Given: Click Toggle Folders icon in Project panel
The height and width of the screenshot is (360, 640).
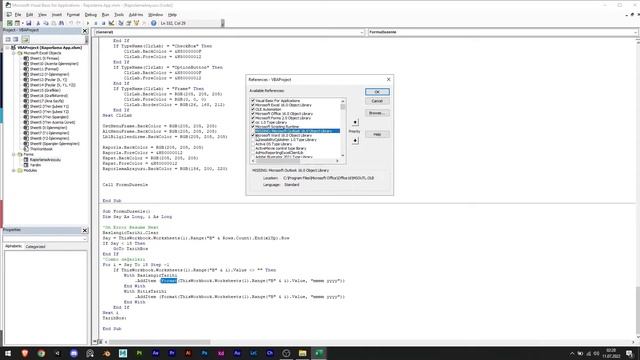Looking at the screenshot, I should (25, 39).
